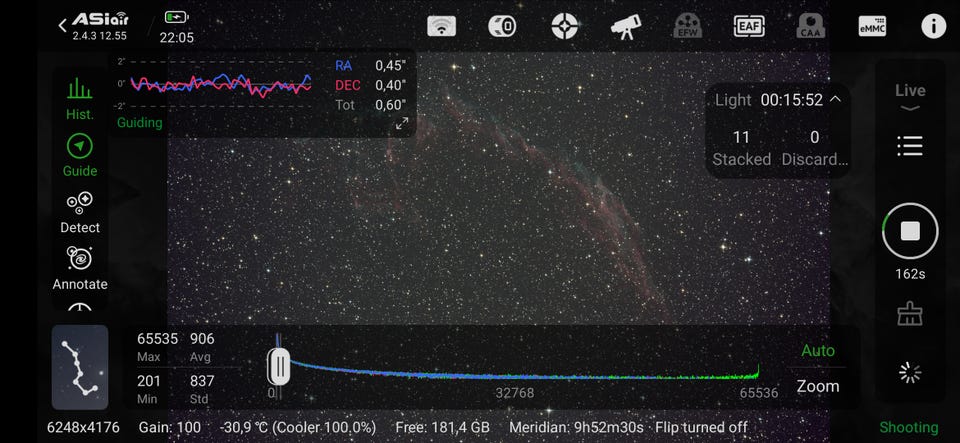The width and height of the screenshot is (960, 443).
Task: Open guiding crosshair settings icon
Action: click(564, 26)
